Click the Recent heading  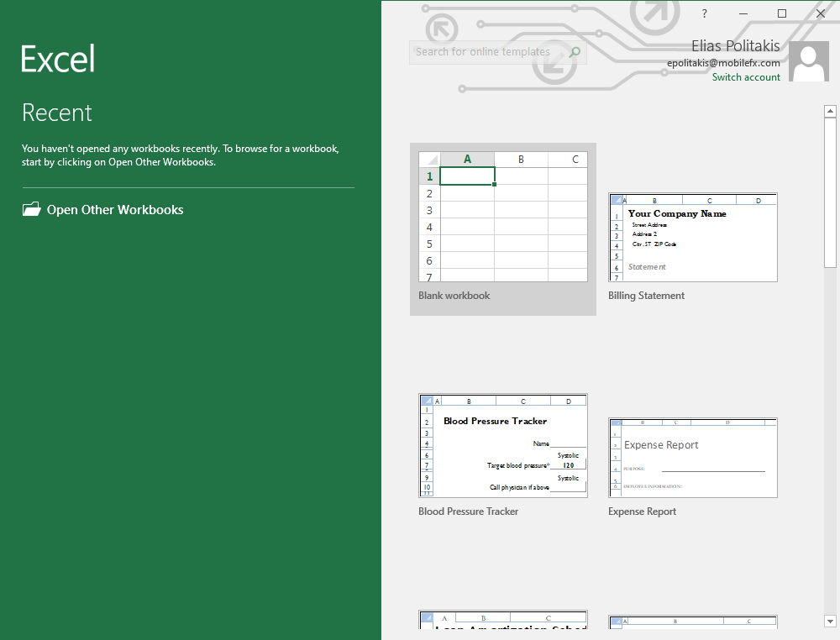(x=57, y=113)
